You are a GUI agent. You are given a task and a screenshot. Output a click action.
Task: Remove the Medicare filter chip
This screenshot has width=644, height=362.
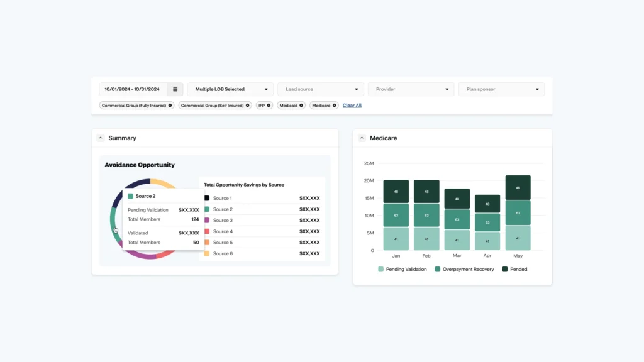point(334,105)
